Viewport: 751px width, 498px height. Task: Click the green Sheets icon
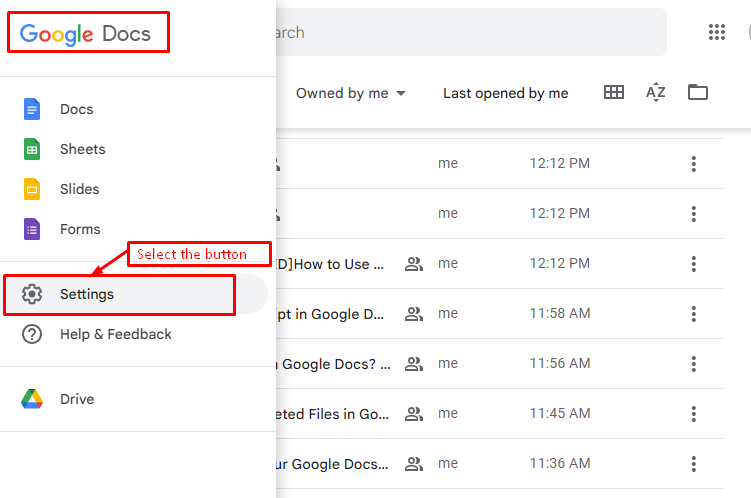coord(32,149)
